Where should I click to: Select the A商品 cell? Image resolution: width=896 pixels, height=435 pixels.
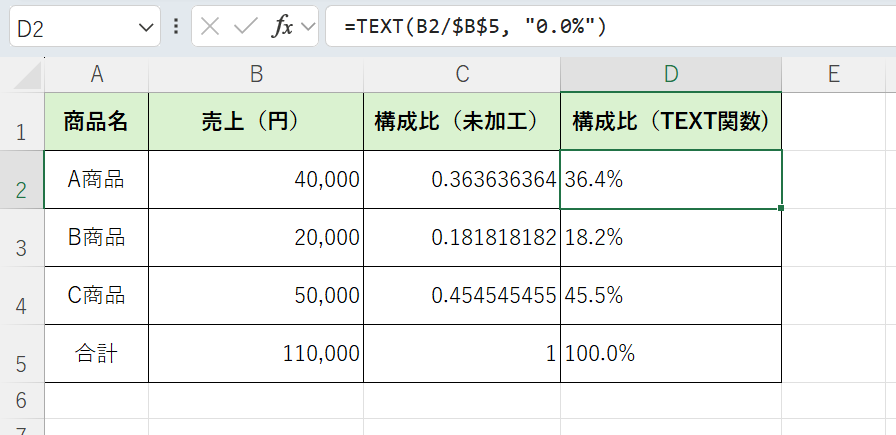[x=97, y=180]
